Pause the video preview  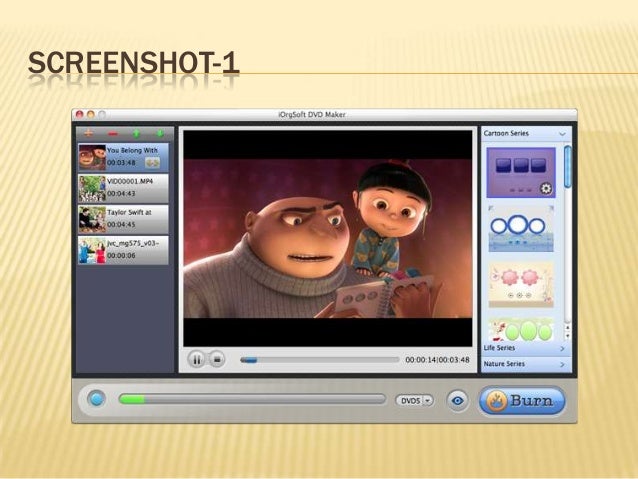click(x=197, y=360)
